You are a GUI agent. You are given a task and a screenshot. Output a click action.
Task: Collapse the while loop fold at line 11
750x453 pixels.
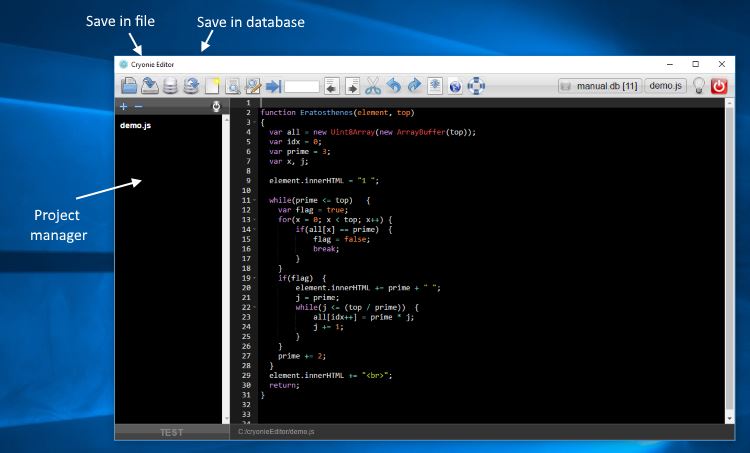click(x=254, y=200)
